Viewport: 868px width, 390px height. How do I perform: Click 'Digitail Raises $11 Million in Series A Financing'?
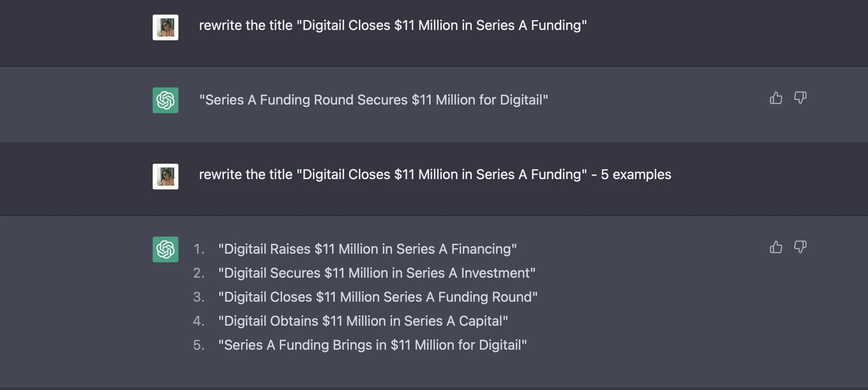[368, 249]
